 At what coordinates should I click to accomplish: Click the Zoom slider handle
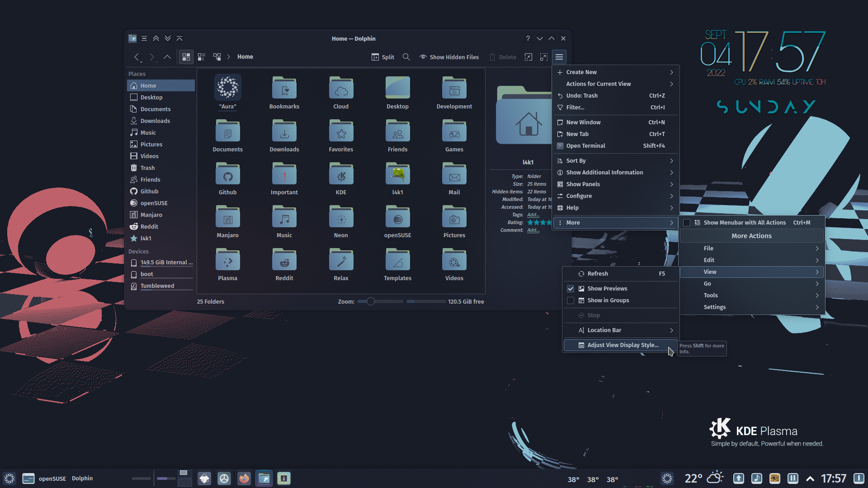click(370, 301)
